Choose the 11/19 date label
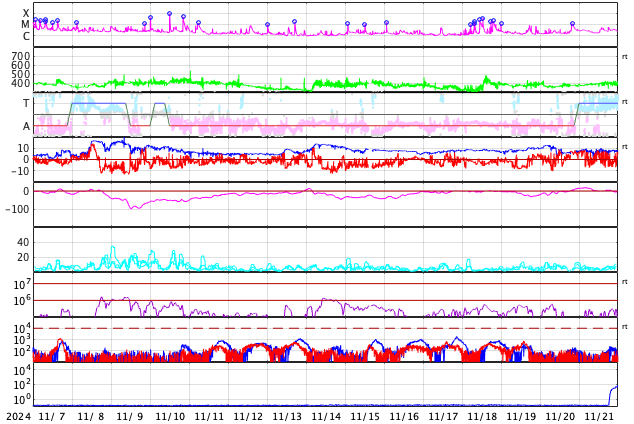The width and height of the screenshot is (634, 424). pyautogui.click(x=522, y=416)
